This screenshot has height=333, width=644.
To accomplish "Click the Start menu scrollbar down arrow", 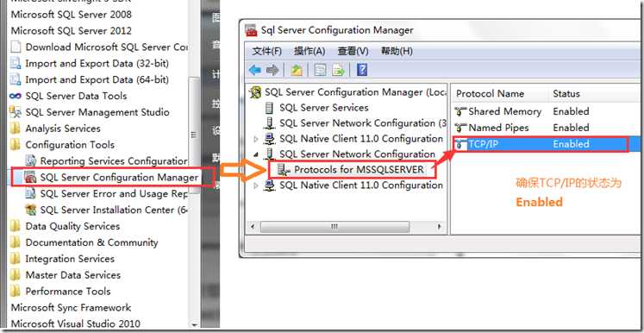I will click(194, 324).
